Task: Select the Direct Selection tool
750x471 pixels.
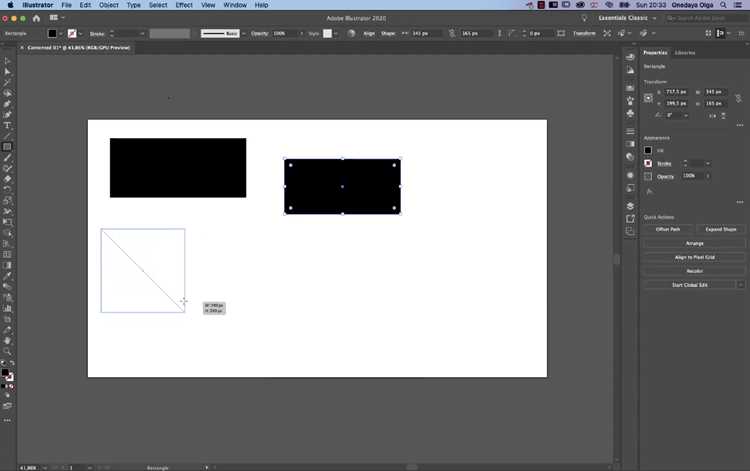Action: pyautogui.click(x=7, y=71)
